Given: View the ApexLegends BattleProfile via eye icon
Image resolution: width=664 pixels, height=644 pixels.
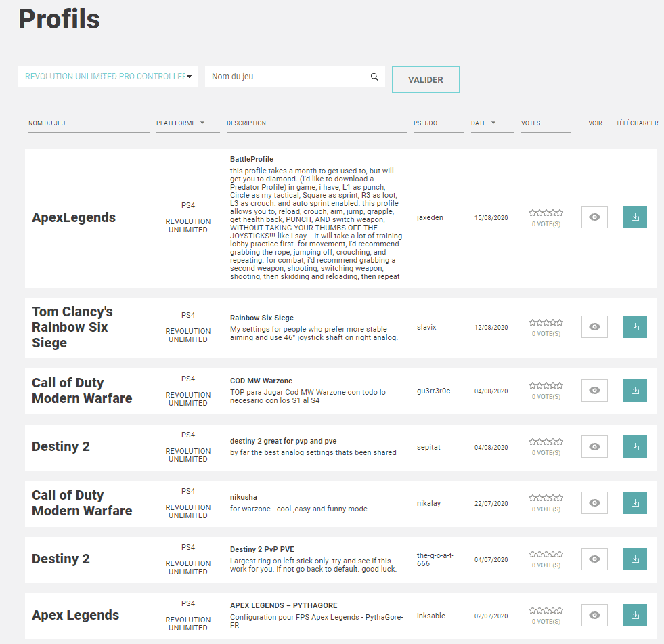Looking at the screenshot, I should tap(594, 217).
